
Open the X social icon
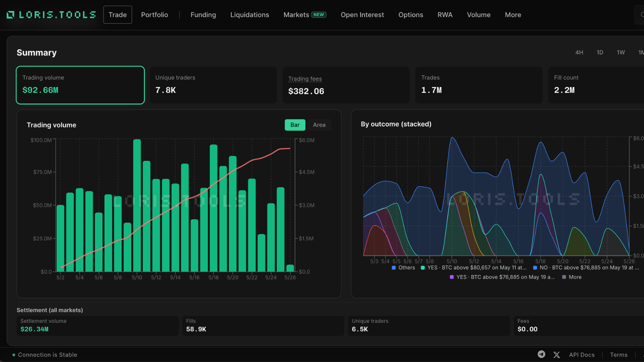557,355
